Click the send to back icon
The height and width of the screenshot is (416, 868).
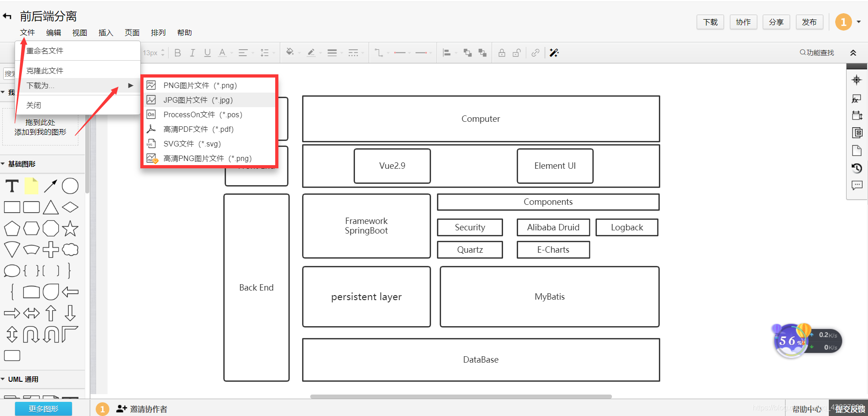coord(483,53)
